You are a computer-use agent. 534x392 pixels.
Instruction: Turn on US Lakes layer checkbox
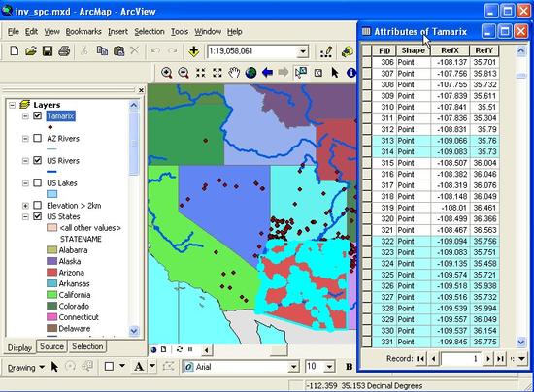click(x=38, y=182)
